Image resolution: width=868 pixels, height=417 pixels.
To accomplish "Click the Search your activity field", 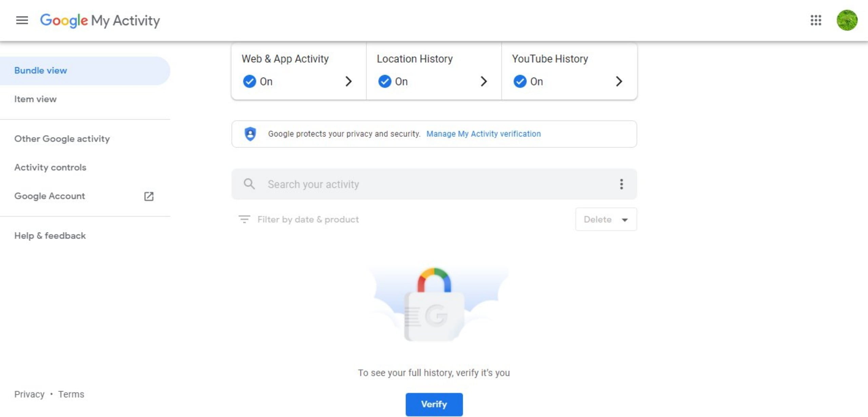I will (x=434, y=184).
